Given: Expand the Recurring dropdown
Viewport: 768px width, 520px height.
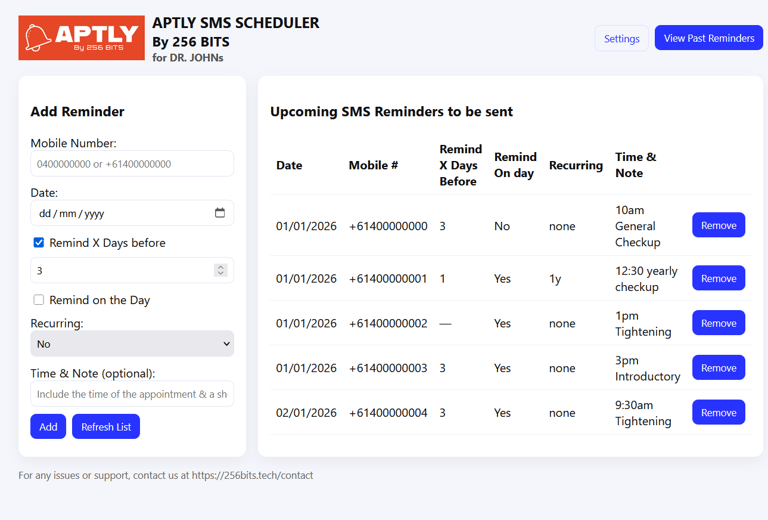Looking at the screenshot, I should pyautogui.click(x=132, y=344).
